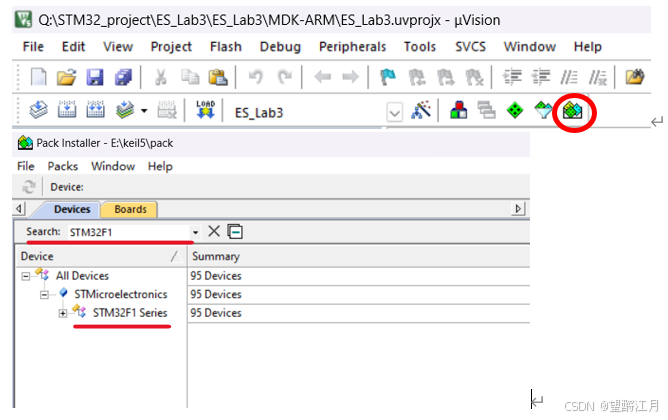Open the Help menu in µVision

point(588,46)
